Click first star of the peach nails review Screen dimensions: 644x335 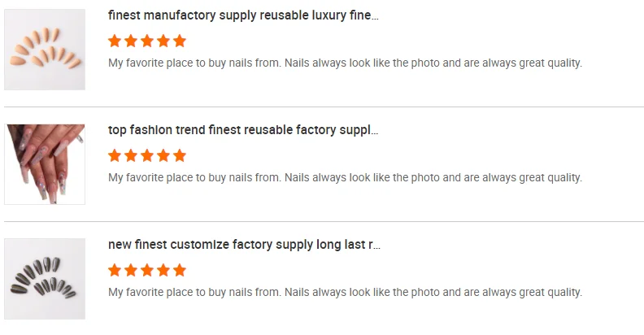point(115,41)
